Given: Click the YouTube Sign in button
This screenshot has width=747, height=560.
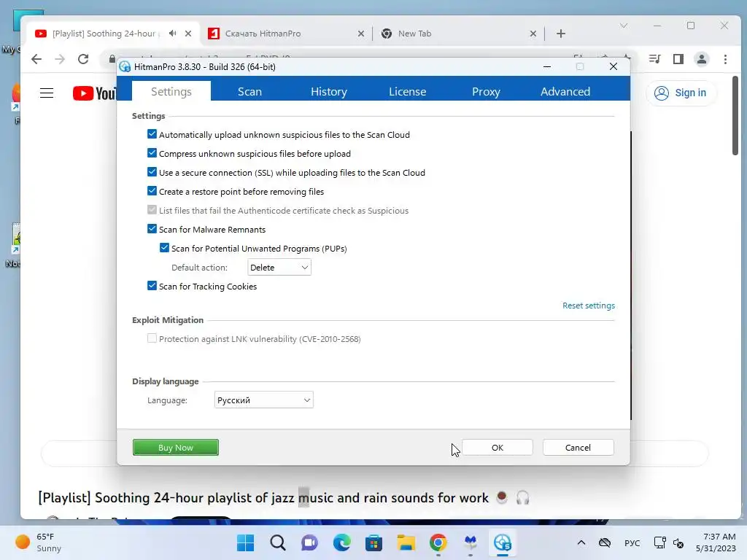Looking at the screenshot, I should click(x=681, y=93).
